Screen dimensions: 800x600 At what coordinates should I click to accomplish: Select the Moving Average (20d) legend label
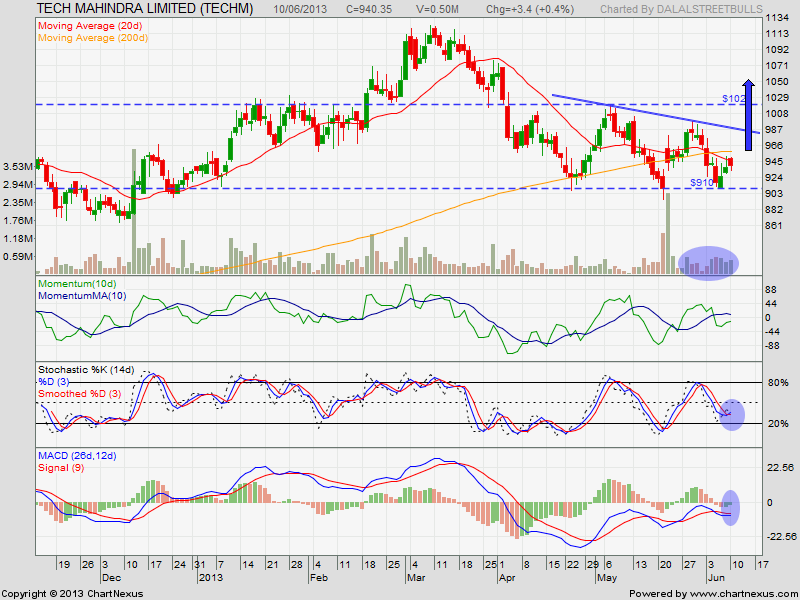point(90,26)
